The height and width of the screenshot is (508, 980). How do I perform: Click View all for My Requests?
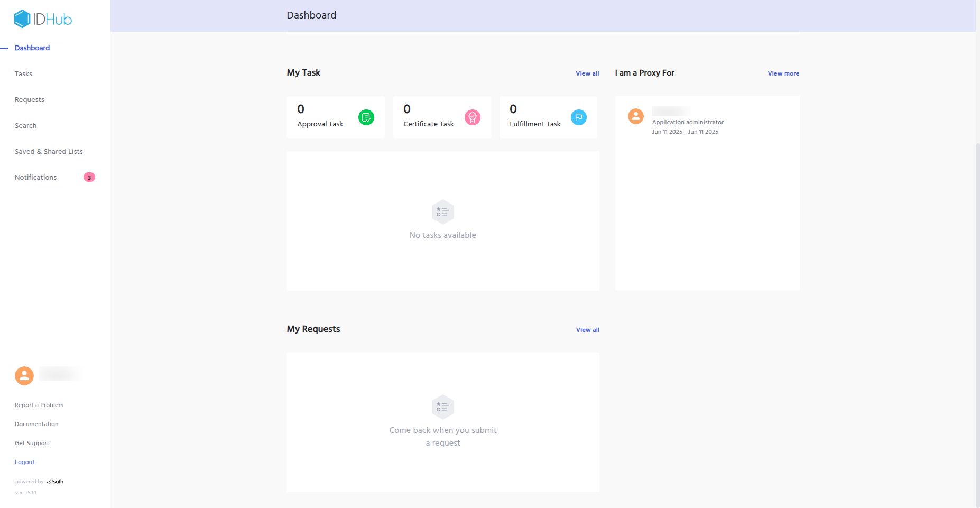(587, 330)
